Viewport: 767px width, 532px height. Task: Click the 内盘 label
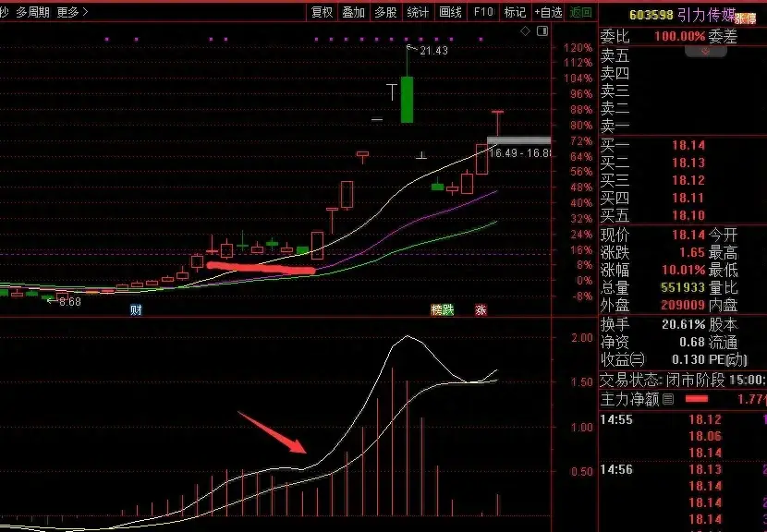724,305
